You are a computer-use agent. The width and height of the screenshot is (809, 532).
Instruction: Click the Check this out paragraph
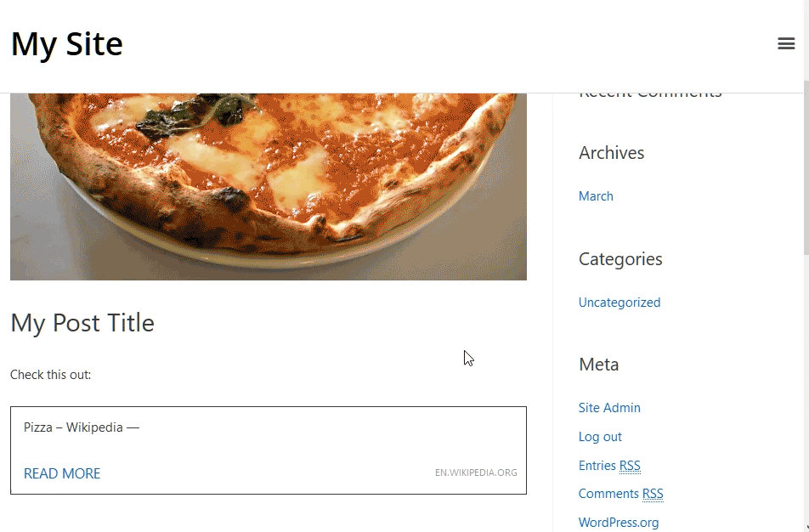51,375
